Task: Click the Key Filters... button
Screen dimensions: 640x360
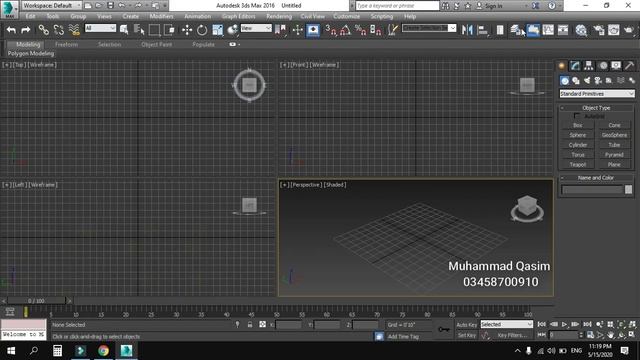Action: [512, 335]
